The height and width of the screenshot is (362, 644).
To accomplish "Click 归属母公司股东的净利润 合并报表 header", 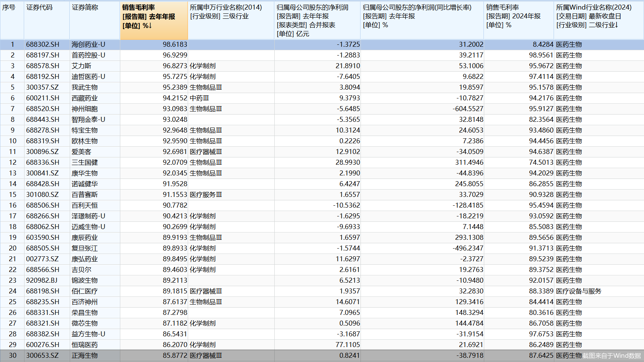I will [317, 20].
